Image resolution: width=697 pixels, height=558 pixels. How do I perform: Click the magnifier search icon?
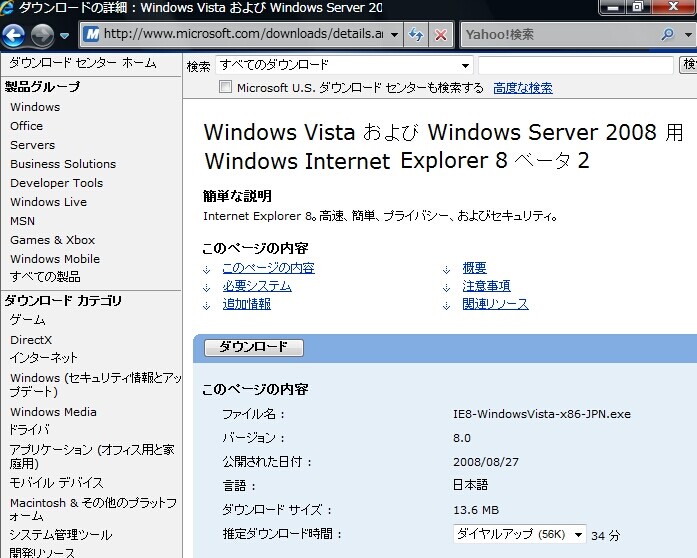pyautogui.click(x=667, y=34)
